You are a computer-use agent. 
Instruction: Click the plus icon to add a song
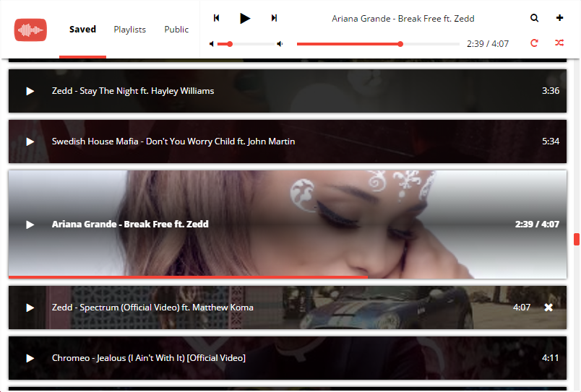(559, 18)
